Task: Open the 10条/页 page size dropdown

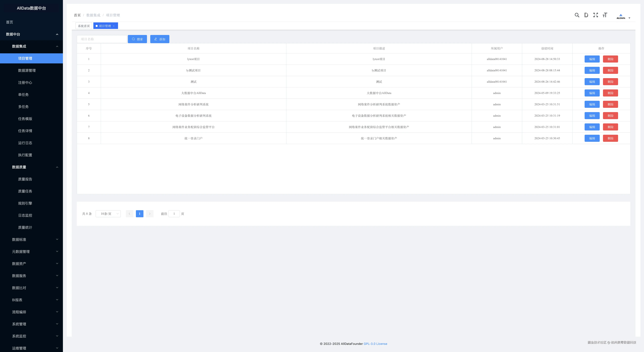Action: 108,214
